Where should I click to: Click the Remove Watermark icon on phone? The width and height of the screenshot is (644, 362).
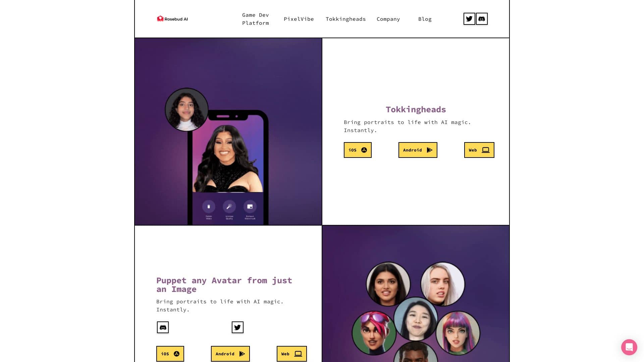250,206
